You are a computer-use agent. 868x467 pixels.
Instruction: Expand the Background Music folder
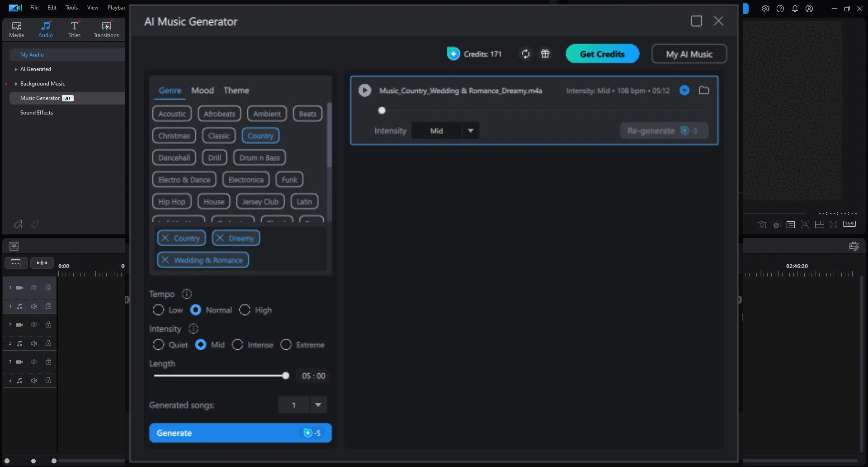coord(15,83)
